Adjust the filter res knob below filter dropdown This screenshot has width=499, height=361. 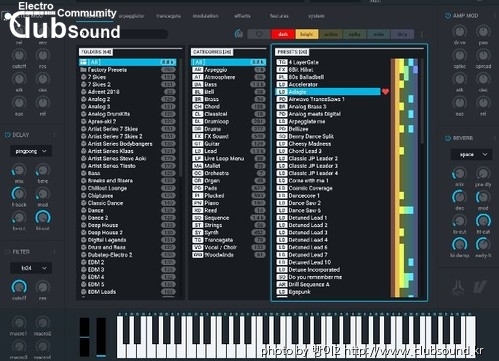[x=43, y=287]
